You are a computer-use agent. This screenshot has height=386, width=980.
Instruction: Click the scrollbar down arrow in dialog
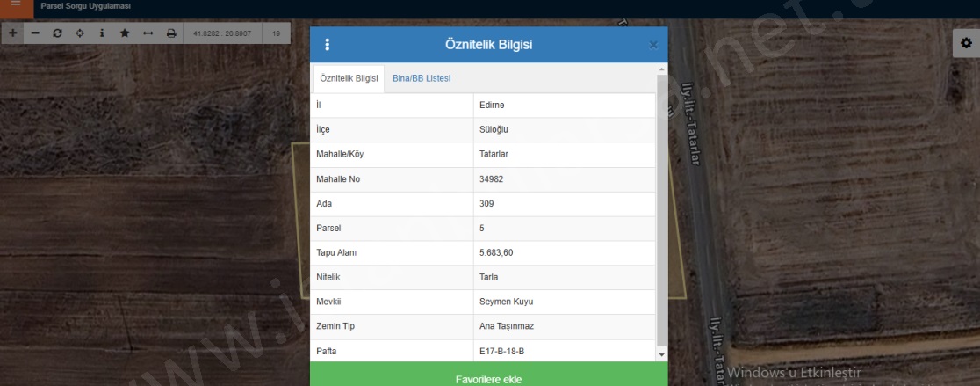[x=662, y=353]
